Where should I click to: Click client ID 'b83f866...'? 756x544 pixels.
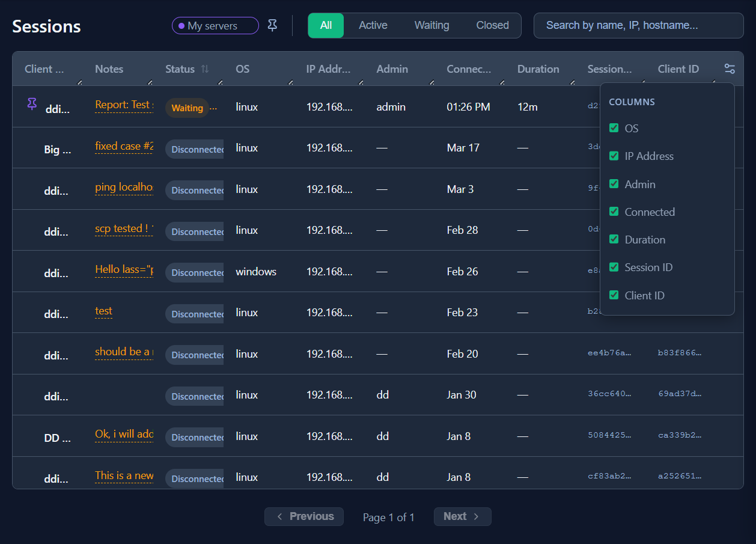[x=680, y=353]
